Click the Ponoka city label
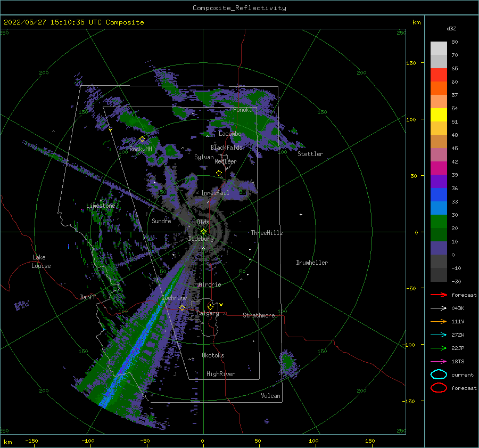Screen dimensions: 479x448 [243, 110]
